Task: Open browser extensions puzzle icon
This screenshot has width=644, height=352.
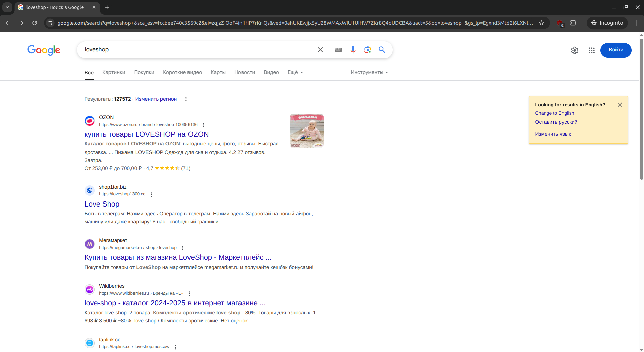Action: [x=573, y=23]
